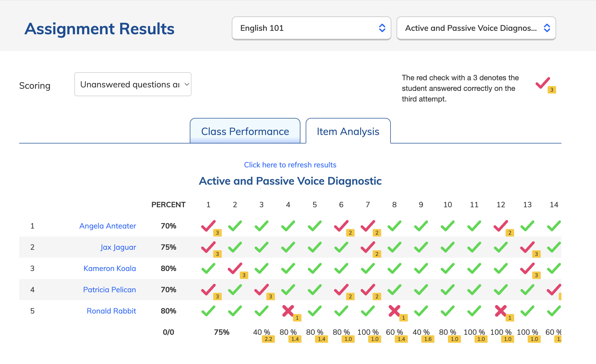Open Patricia Pelican's student link
Viewport: 596px width, 364px height.
coord(110,290)
